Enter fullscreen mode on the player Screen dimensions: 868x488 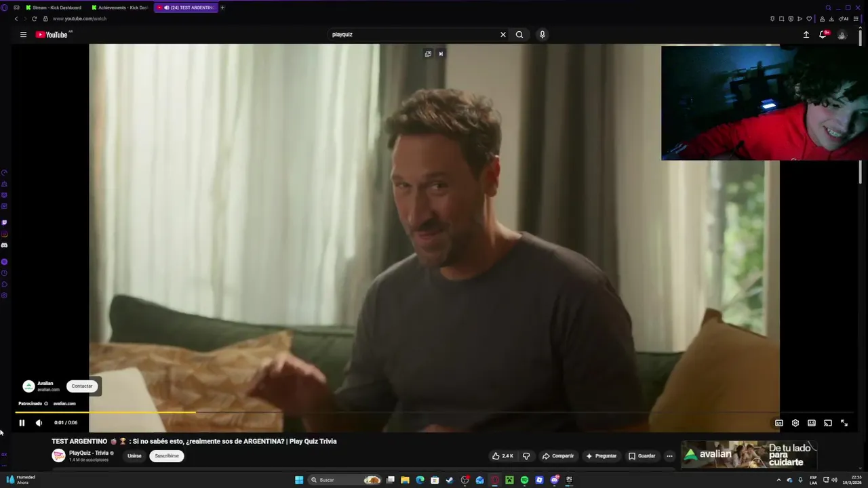pyautogui.click(x=844, y=423)
